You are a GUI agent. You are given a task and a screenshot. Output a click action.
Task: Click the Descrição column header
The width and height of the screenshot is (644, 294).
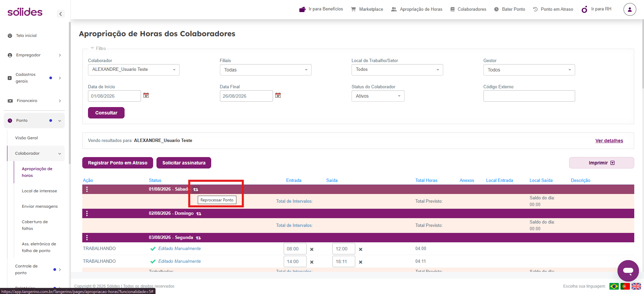point(581,180)
